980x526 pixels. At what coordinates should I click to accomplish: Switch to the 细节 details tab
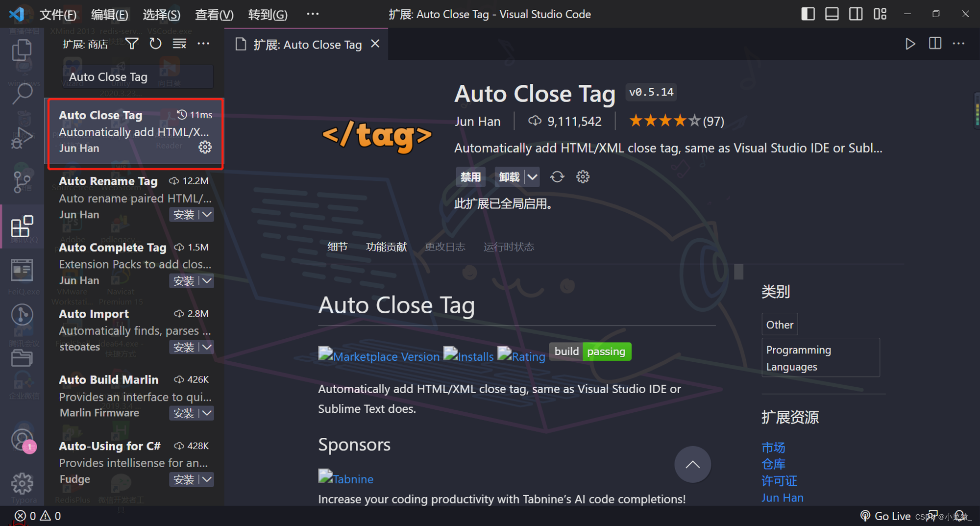tap(337, 247)
